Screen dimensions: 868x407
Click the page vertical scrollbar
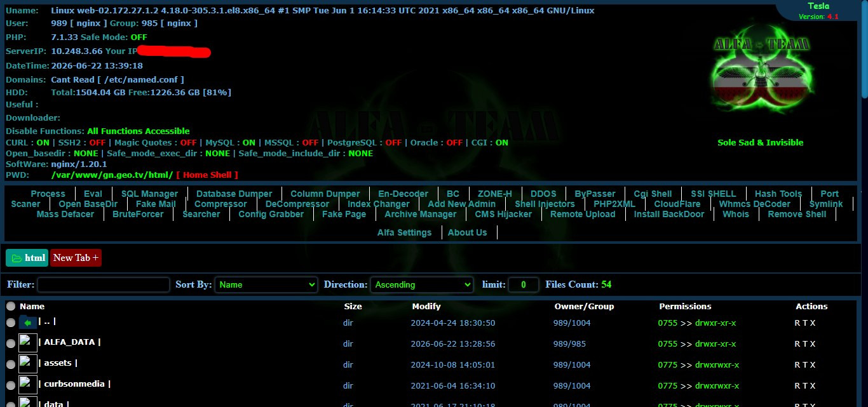click(864, 48)
